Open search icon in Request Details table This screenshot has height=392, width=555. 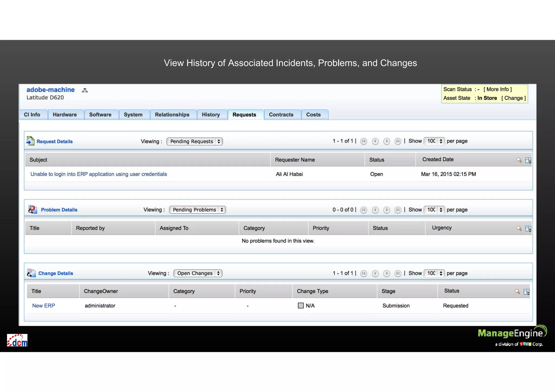point(519,160)
